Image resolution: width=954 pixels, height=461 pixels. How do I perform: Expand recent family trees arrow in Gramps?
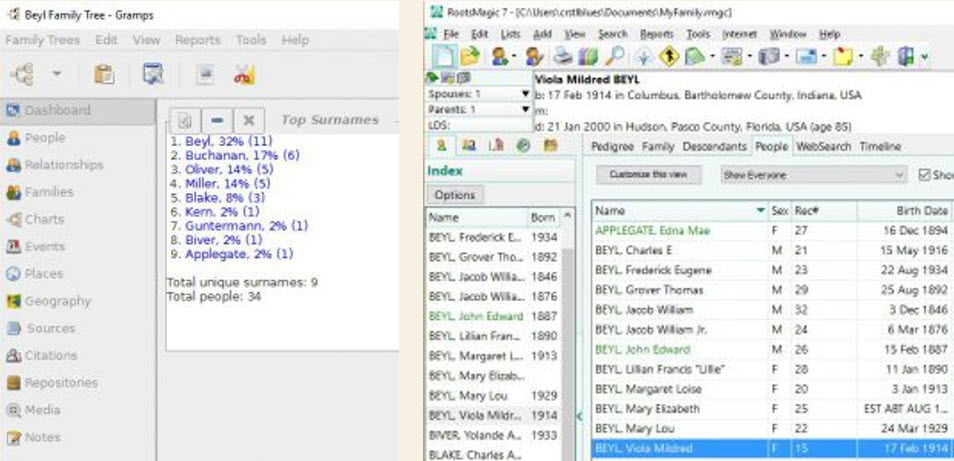pos(57,74)
